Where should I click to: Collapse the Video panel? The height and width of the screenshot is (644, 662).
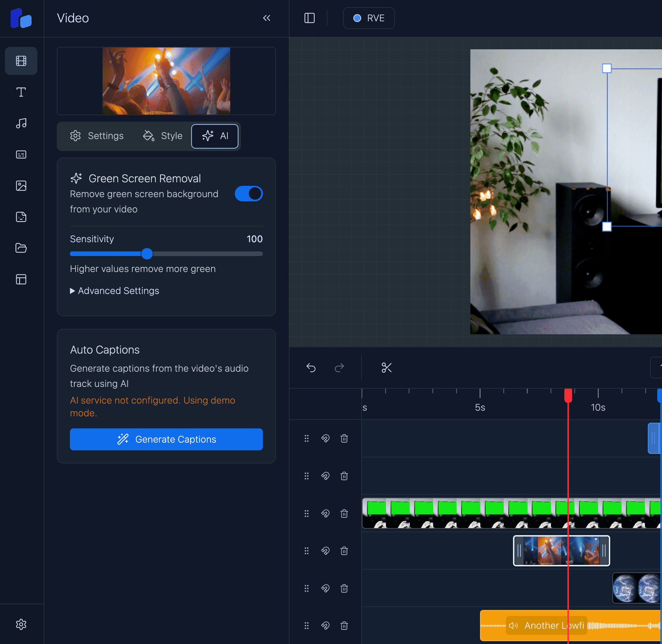267,18
